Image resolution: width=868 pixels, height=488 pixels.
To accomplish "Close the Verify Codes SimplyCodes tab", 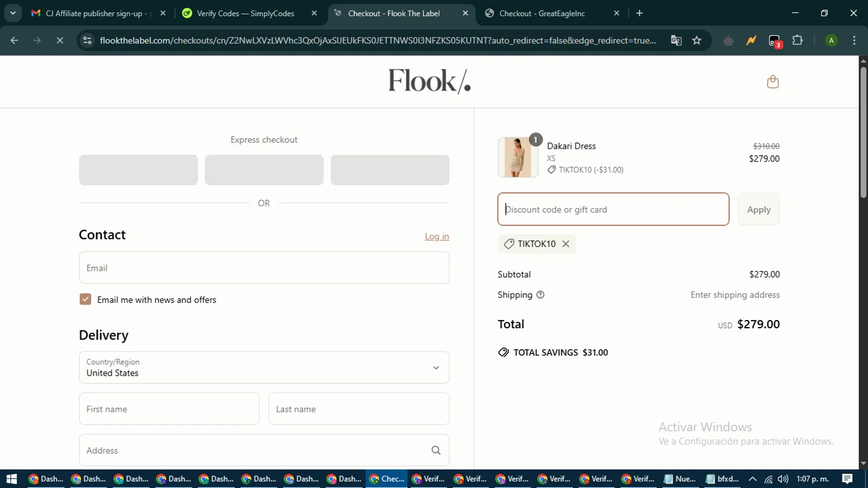I will tap(314, 13).
